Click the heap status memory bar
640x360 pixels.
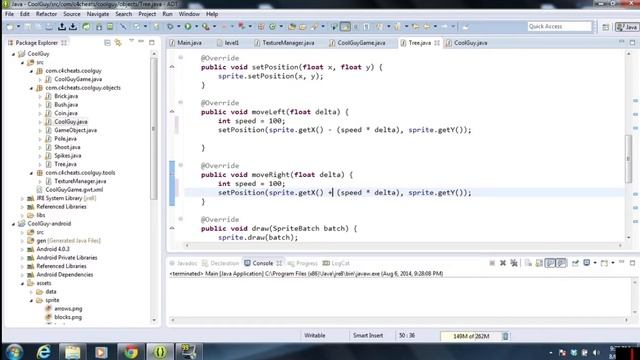tap(471, 336)
